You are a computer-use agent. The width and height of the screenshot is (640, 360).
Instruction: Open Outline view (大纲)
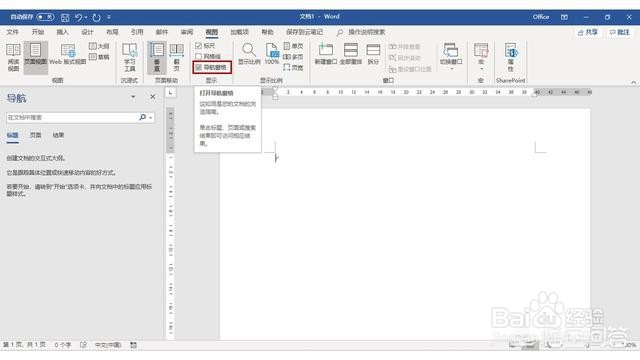(x=99, y=46)
